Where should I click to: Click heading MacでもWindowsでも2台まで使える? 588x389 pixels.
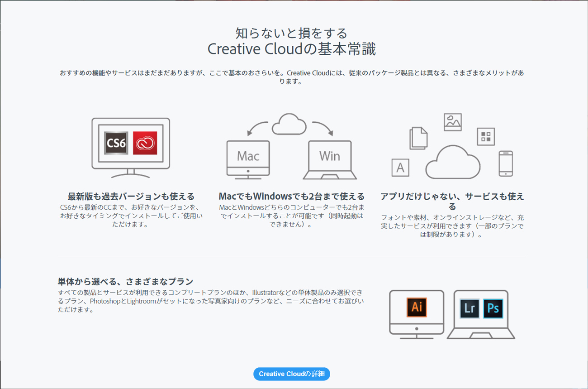coord(292,197)
